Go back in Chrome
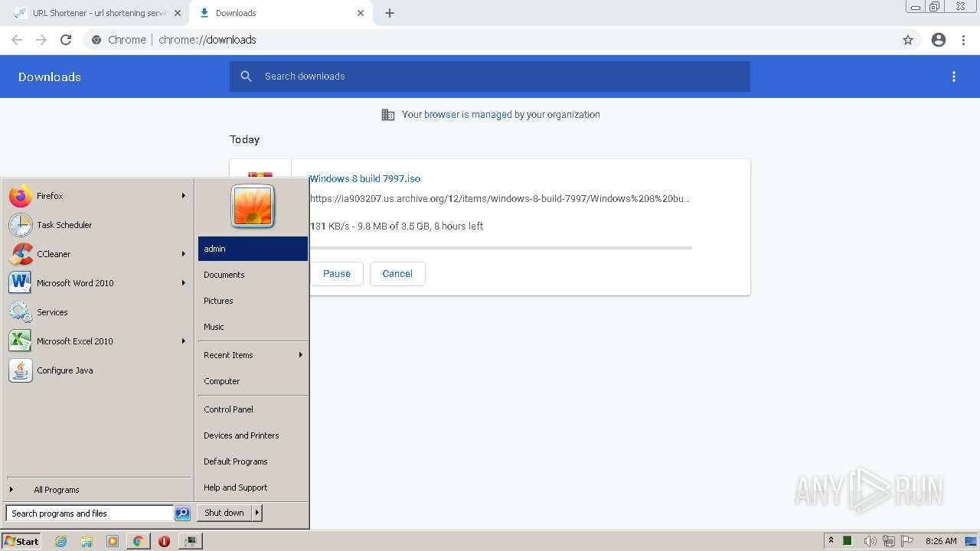Image resolution: width=980 pixels, height=551 pixels. point(17,40)
